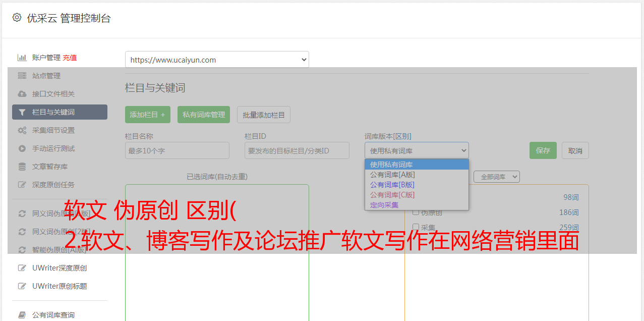
Task: Click the cloud upload icon for 接口文件相关
Action: click(x=22, y=94)
